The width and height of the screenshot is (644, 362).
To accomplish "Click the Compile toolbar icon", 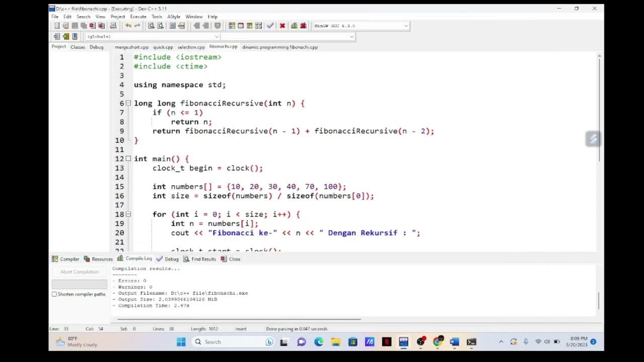I will pos(231,26).
